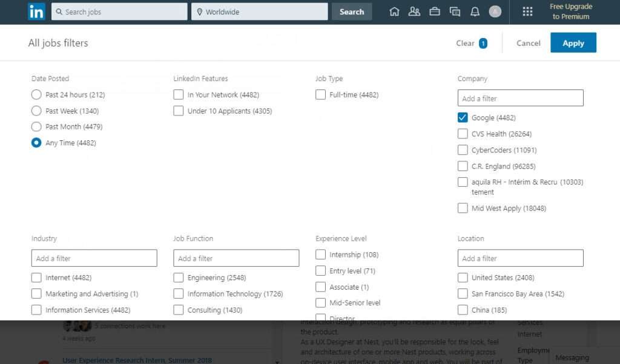Open the User Experience Research Intern posting
The image size is (620, 364).
135,359
